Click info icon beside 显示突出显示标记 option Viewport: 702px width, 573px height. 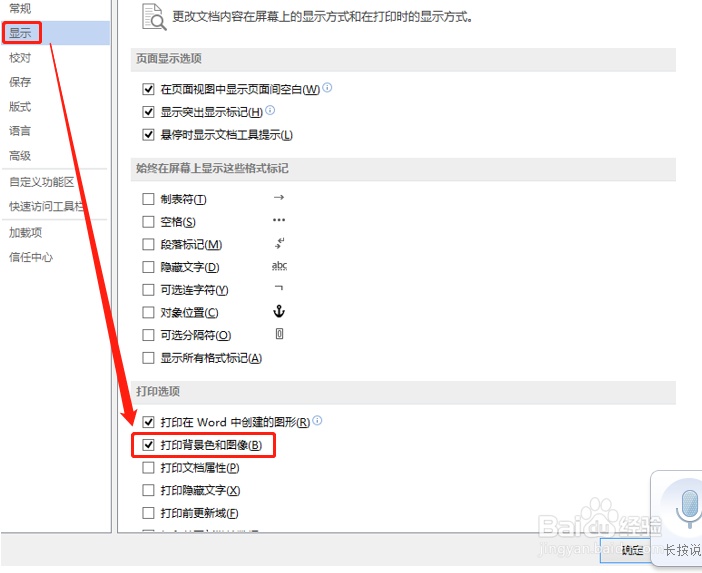[x=270, y=110]
